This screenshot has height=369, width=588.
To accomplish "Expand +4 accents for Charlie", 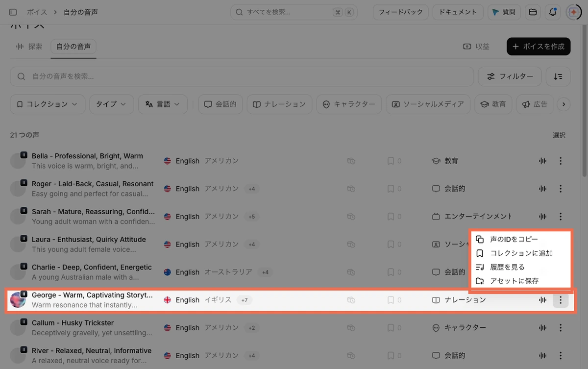I will (x=265, y=272).
